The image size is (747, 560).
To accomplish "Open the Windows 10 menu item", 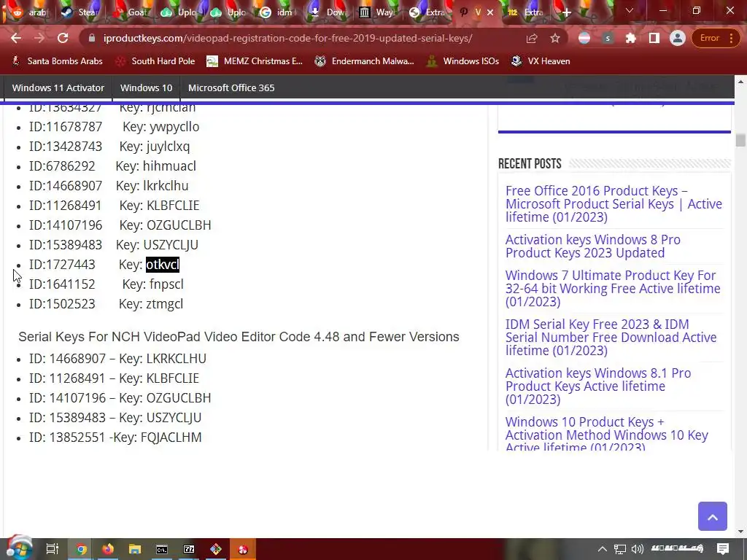I will point(146,87).
